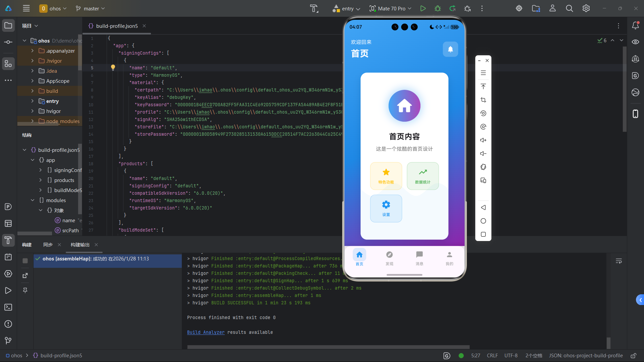
Task: Toggle the Previewer eye icon on right
Action: [x=635, y=42]
